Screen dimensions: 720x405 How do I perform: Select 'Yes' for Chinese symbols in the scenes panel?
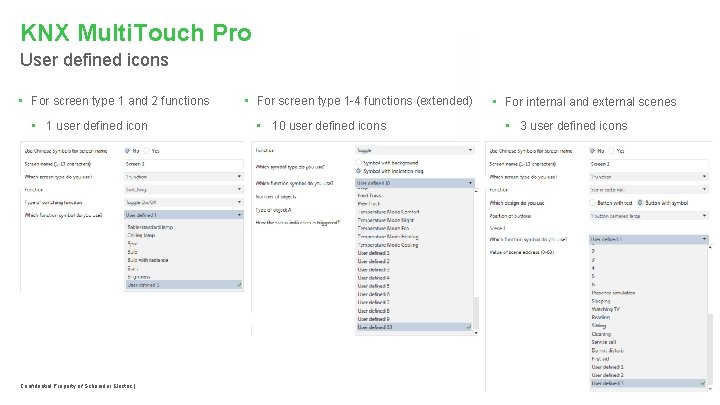[612, 151]
